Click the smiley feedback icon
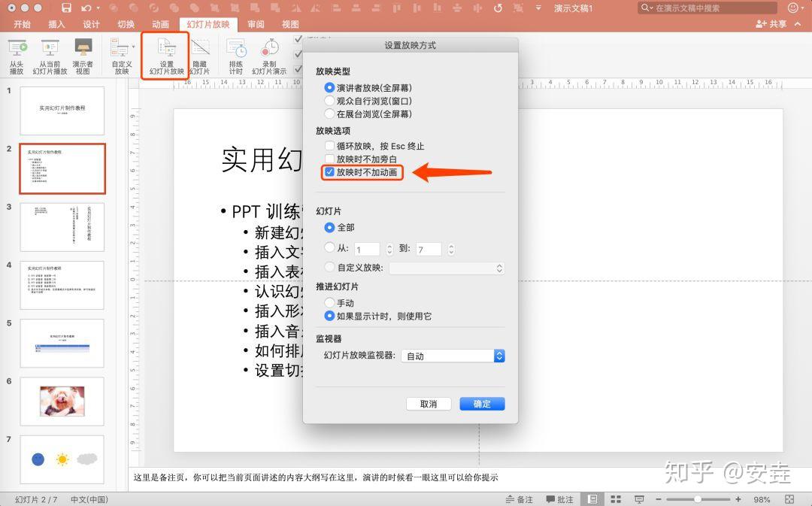812x506 pixels. point(792,8)
